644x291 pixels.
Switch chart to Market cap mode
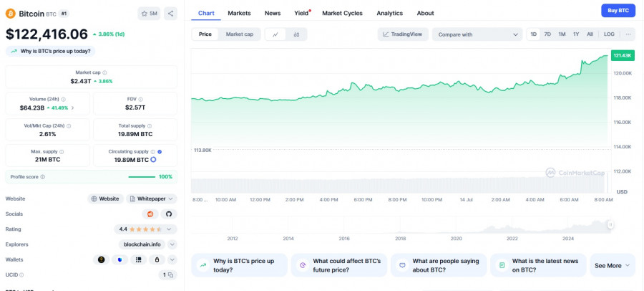click(240, 34)
